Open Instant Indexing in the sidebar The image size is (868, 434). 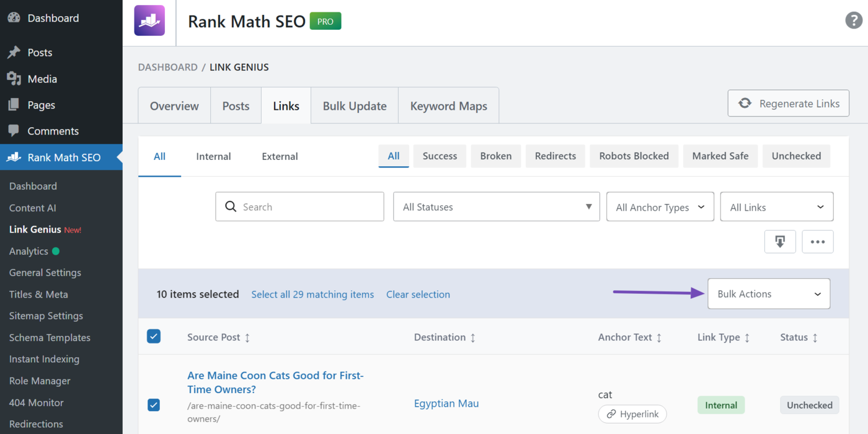click(x=44, y=359)
